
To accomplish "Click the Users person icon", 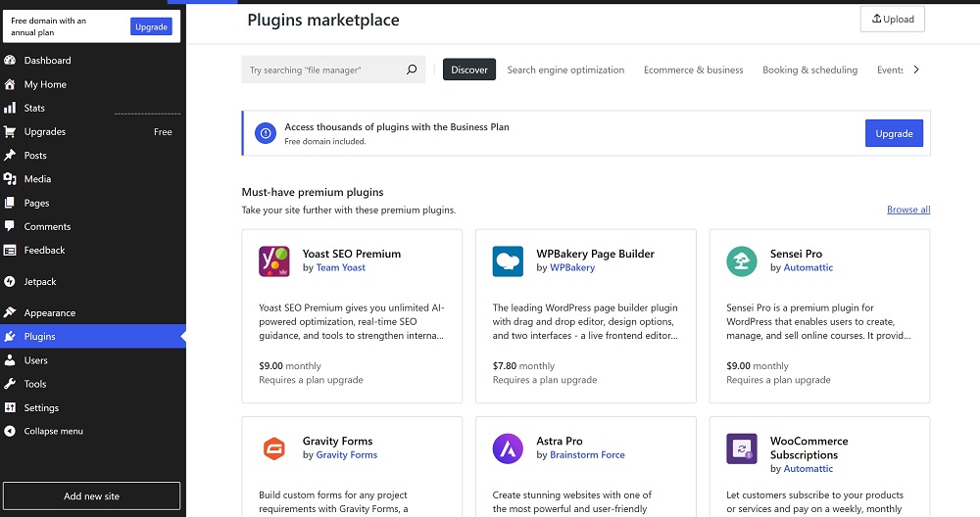I will [10, 360].
